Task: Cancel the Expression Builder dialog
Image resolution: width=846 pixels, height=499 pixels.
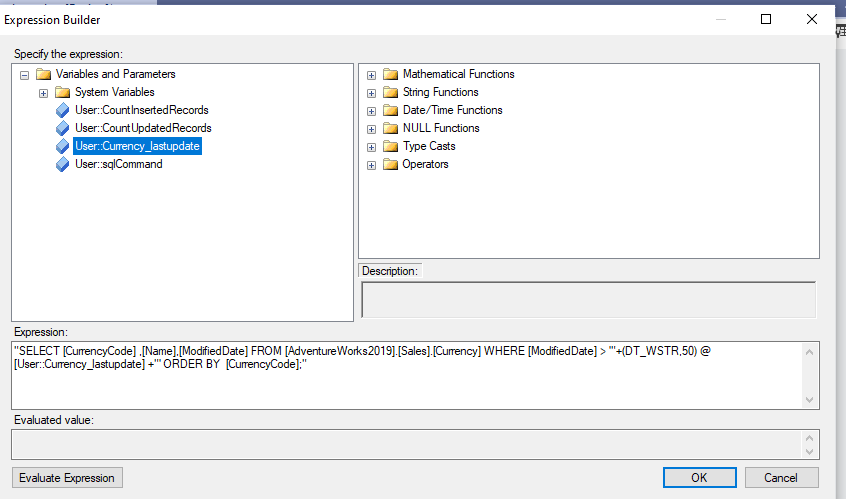Action: click(x=781, y=478)
